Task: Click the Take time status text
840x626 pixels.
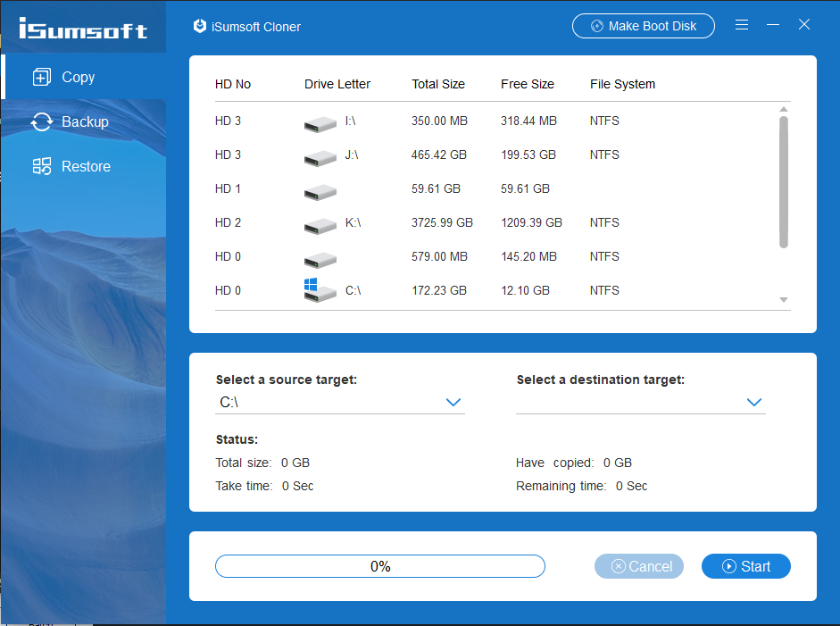Action: point(264,486)
